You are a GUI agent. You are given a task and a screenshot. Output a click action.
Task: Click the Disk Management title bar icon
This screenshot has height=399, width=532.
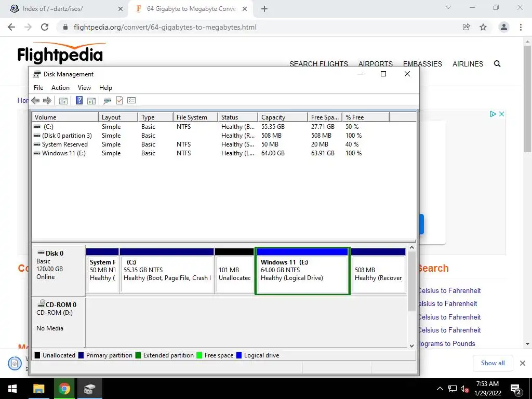point(37,74)
